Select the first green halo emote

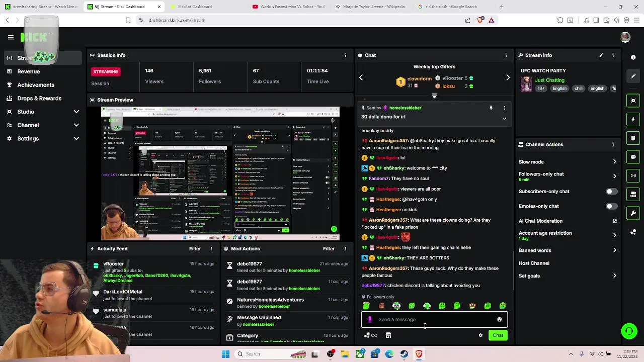pos(366,306)
